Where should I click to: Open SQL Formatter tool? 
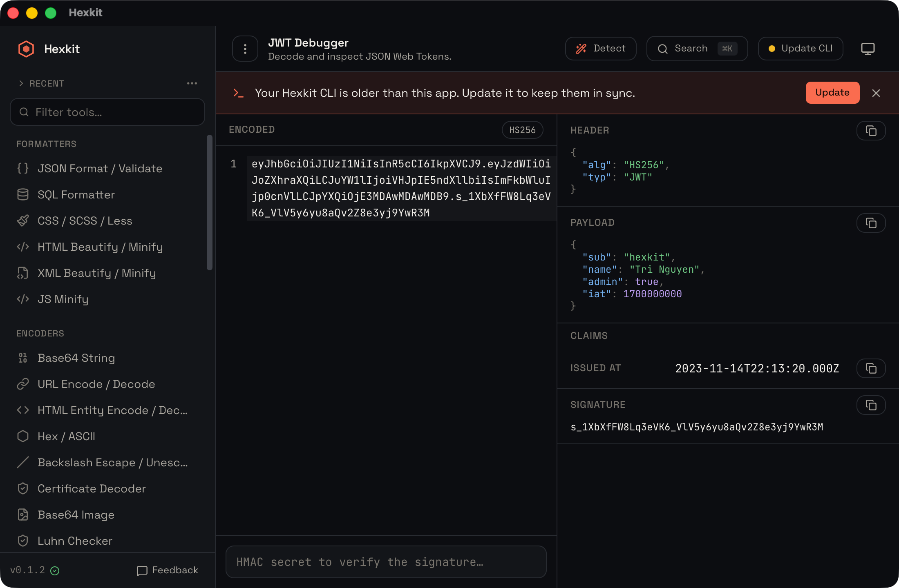pyautogui.click(x=107, y=194)
